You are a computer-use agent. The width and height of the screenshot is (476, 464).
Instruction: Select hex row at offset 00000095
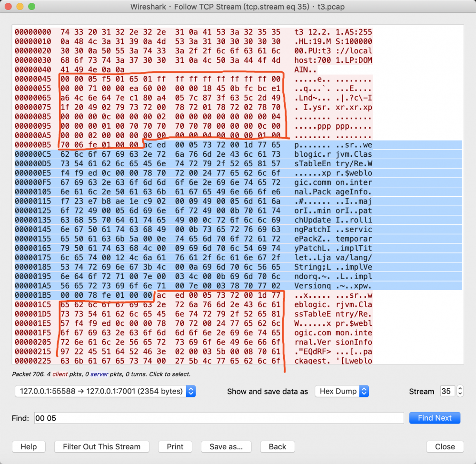(x=193, y=126)
